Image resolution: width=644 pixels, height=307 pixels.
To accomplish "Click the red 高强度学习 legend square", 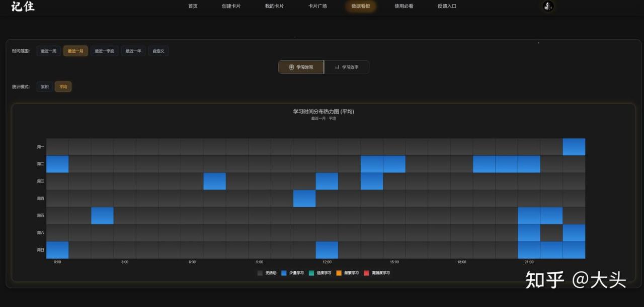I will (367, 273).
